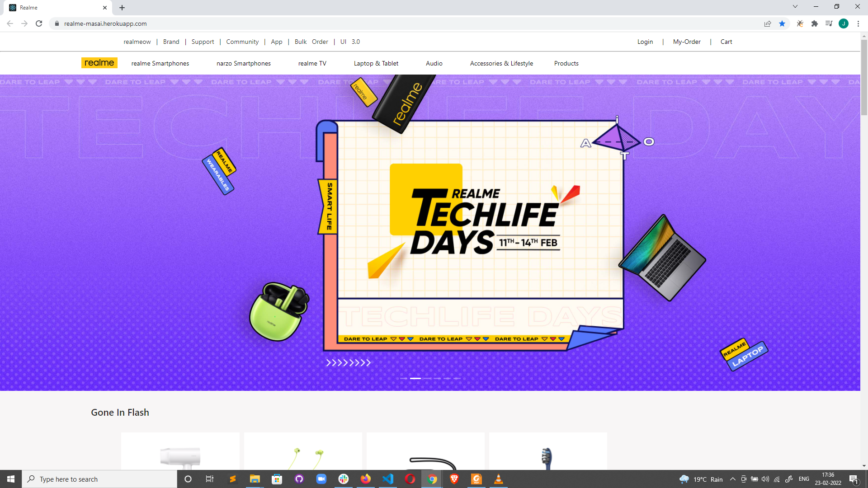The width and height of the screenshot is (868, 488).
Task: Click the page vertical scrollbar thumb
Action: [864, 77]
